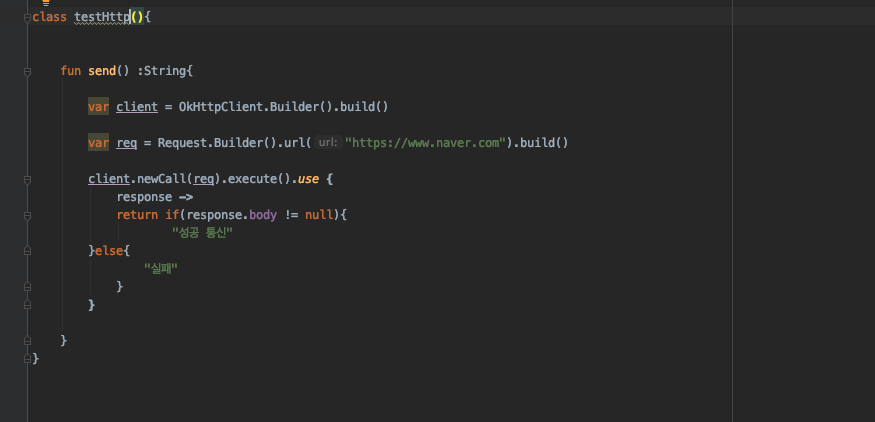Click the "return" keyword
The image size is (875, 422).
click(x=137, y=215)
